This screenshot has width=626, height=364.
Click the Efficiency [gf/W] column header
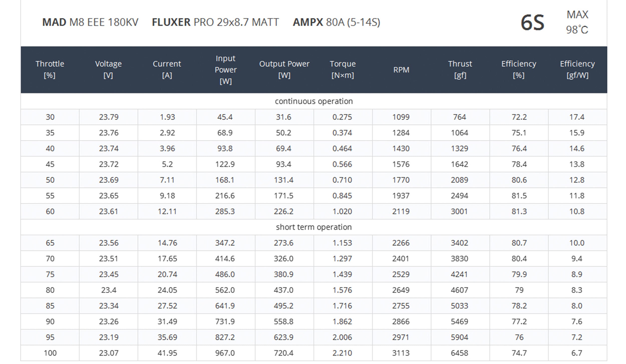point(577,70)
